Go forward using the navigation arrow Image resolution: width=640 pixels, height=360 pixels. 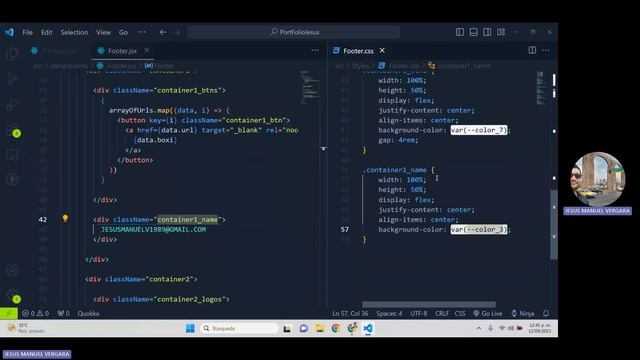(177, 32)
